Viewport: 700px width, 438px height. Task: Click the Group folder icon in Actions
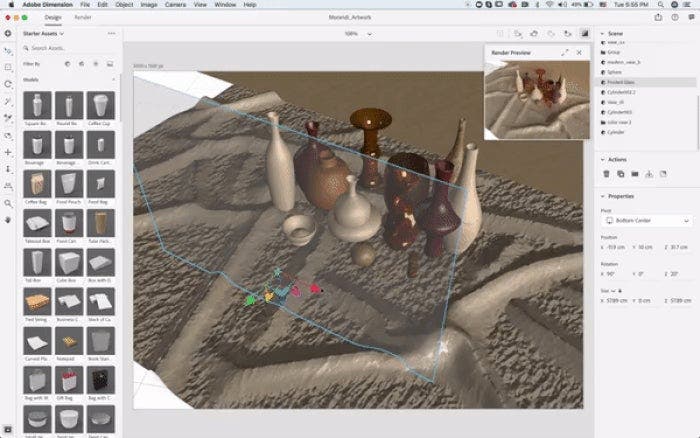click(635, 174)
